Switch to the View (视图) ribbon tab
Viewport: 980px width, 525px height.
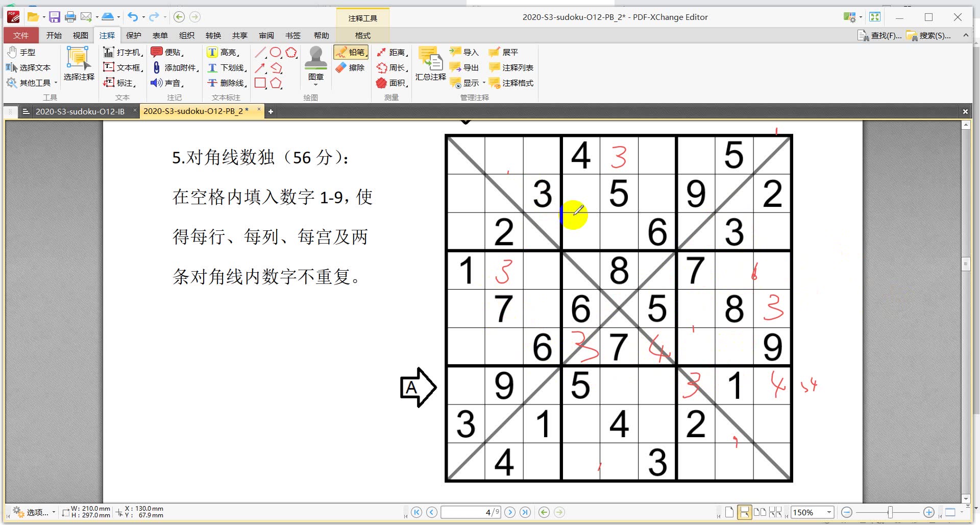tap(80, 35)
